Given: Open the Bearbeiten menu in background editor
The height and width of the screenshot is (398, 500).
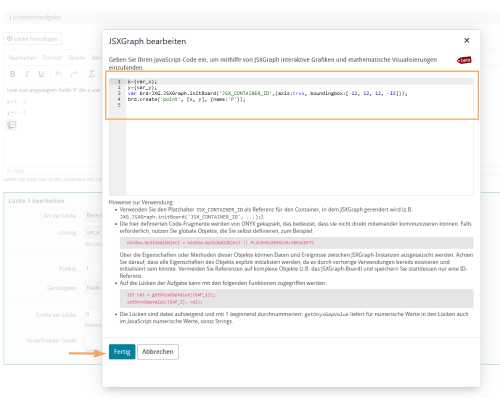Looking at the screenshot, I should click(22, 58).
